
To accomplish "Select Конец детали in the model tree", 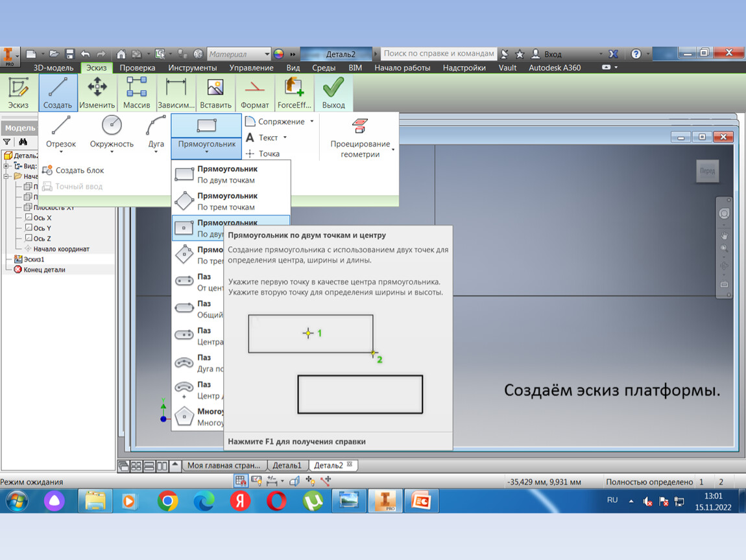I will pyautogui.click(x=40, y=270).
